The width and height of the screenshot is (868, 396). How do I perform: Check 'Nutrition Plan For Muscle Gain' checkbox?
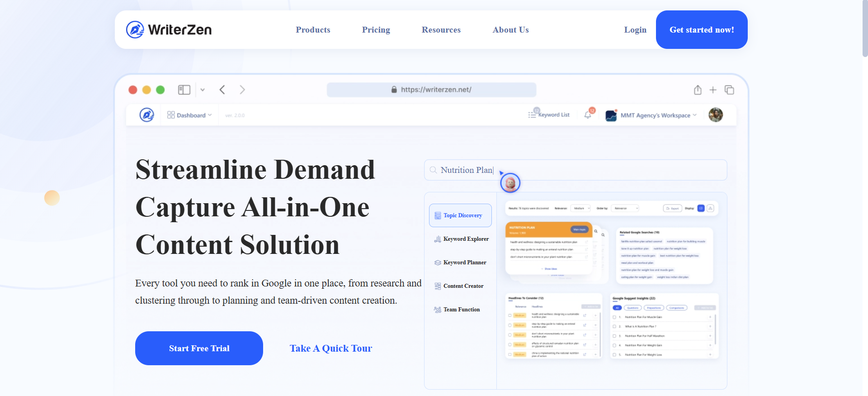(614, 317)
